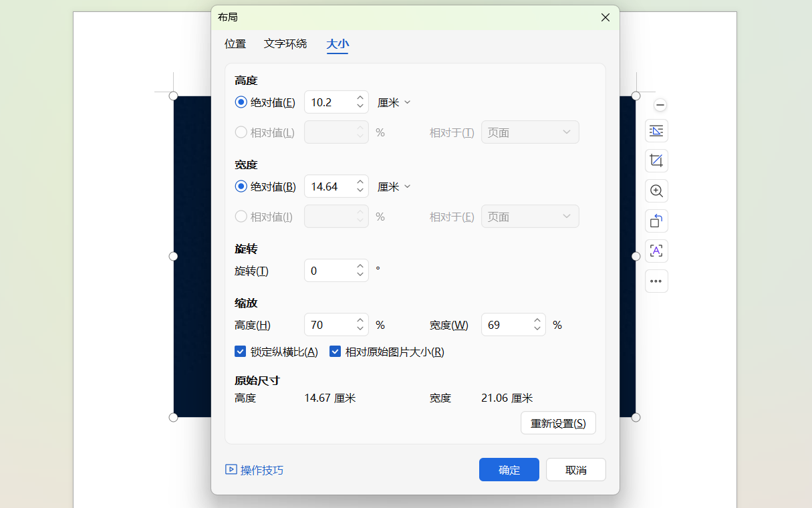Click the 重新设置(S) button
Image resolution: width=812 pixels, height=508 pixels.
tap(558, 422)
